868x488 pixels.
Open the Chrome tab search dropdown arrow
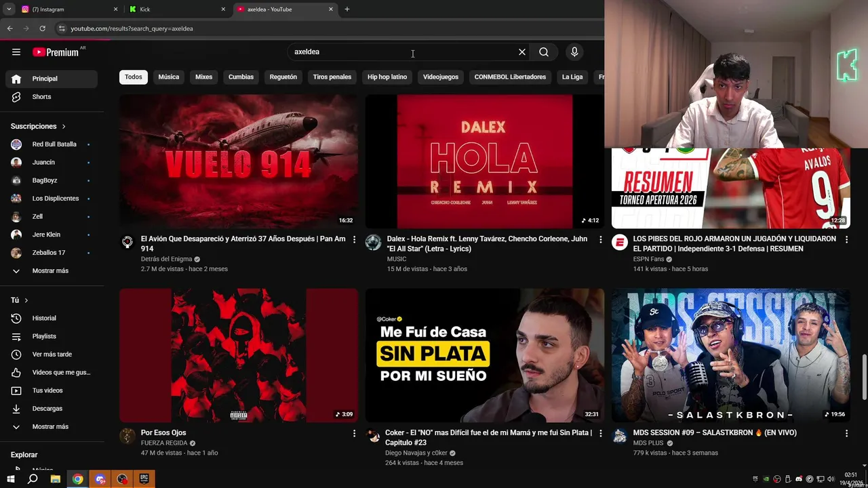9,9
